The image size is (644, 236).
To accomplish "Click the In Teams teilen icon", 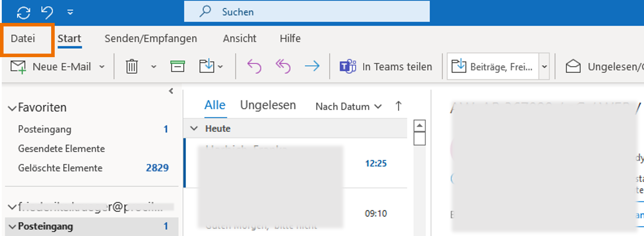I will (348, 66).
